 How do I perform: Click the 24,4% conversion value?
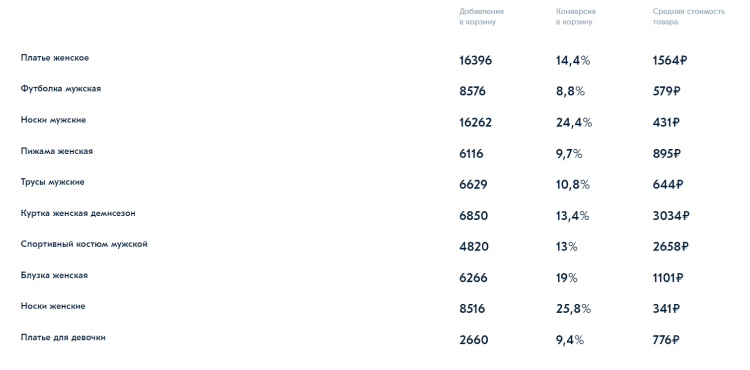tap(574, 123)
